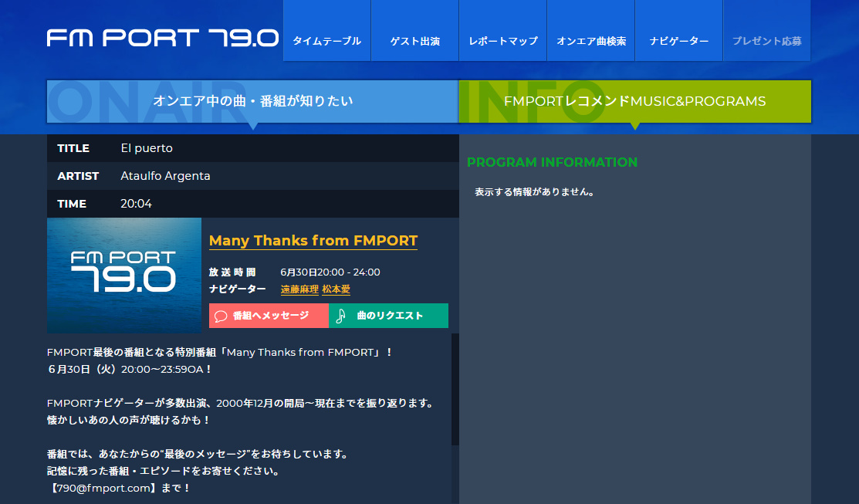The image size is (859, 504).
Task: Click the ARTIST row label
Action: click(78, 176)
